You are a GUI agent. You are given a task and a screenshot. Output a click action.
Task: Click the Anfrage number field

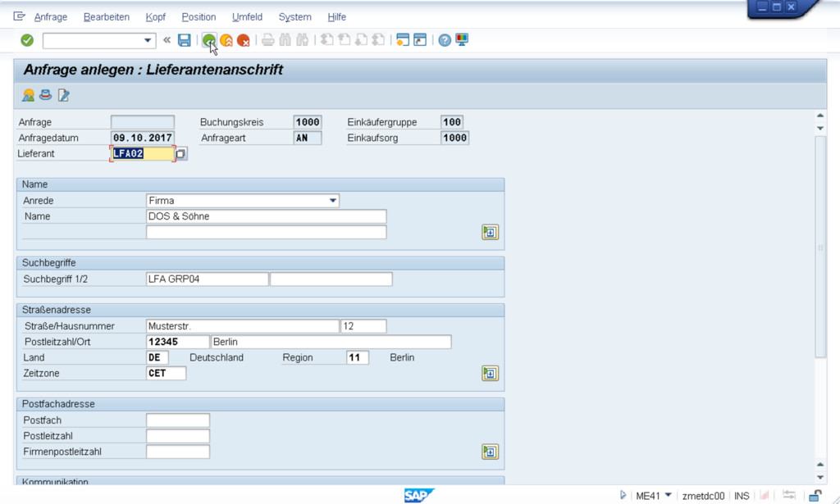click(x=143, y=122)
